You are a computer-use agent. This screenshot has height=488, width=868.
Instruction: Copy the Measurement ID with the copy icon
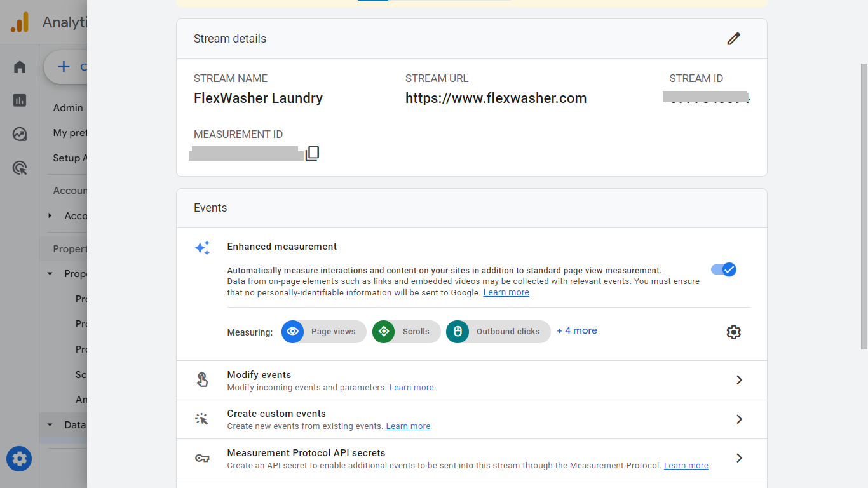point(312,154)
